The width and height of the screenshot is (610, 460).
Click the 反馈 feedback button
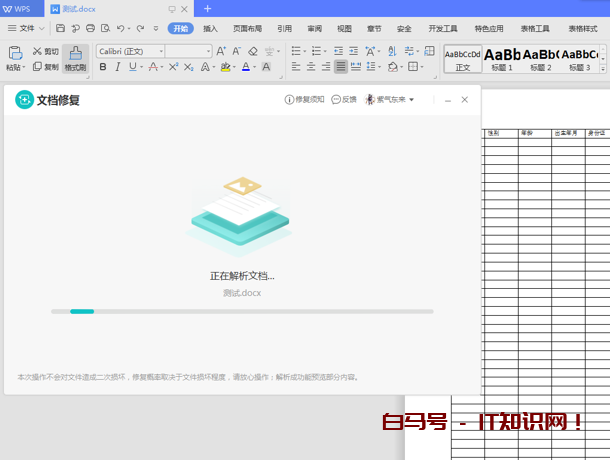pos(344,100)
